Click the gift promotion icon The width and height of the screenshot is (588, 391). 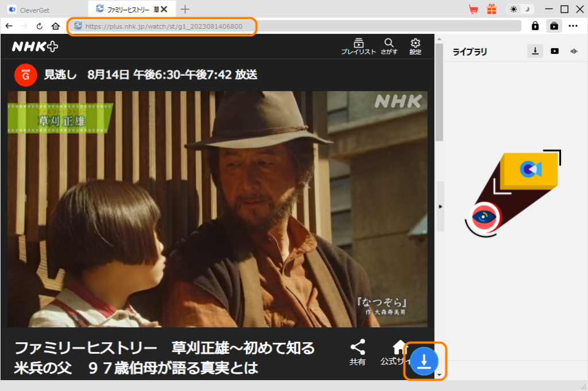[492, 9]
